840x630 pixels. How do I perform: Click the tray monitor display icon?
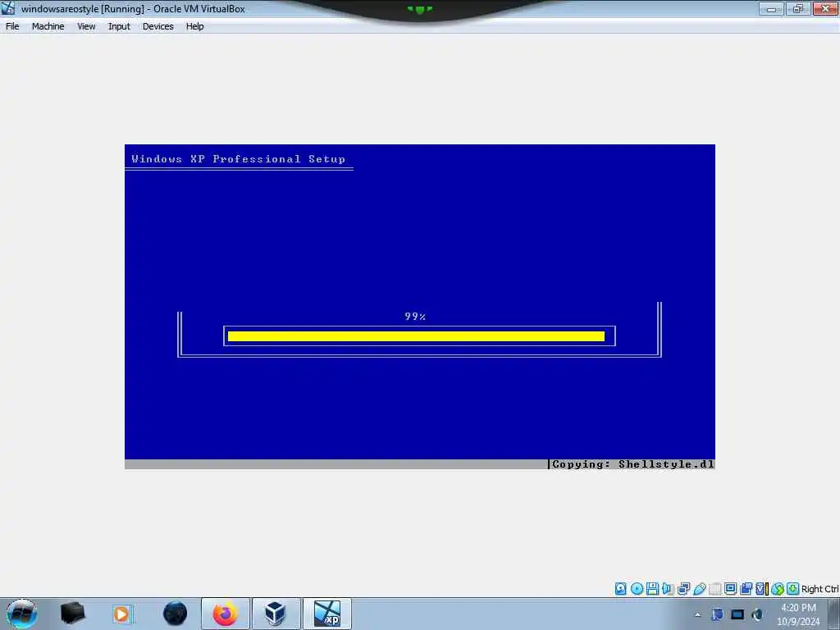point(737,614)
